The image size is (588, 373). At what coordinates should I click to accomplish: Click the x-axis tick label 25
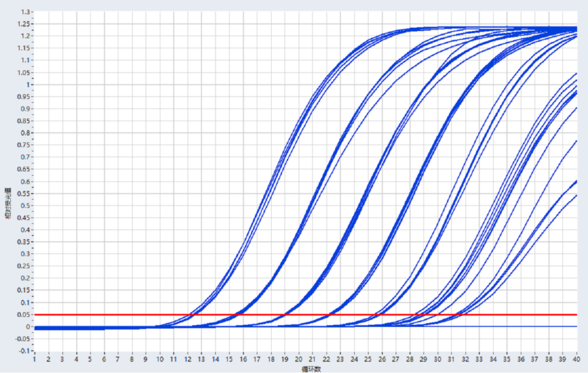point(368,360)
